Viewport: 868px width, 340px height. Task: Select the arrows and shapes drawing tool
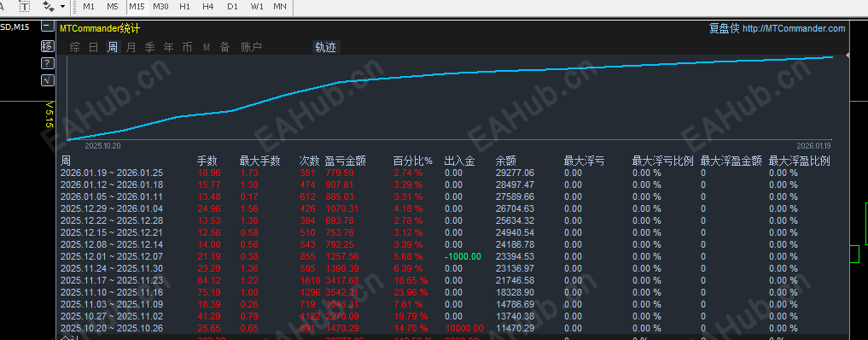point(48,7)
